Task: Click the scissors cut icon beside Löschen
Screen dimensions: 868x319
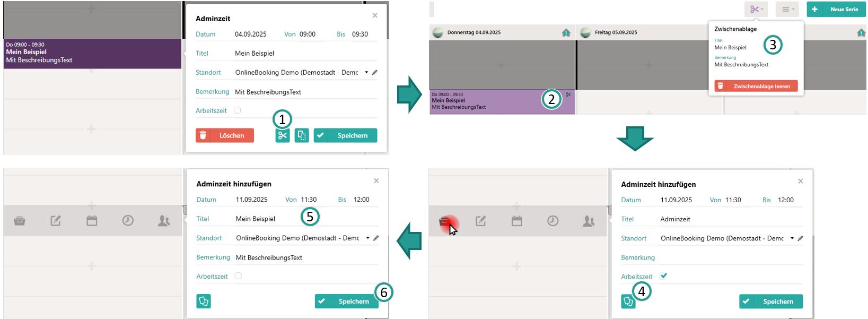Action: tap(282, 136)
